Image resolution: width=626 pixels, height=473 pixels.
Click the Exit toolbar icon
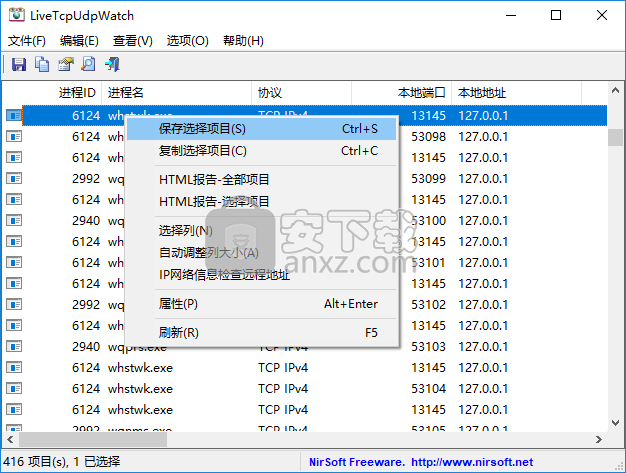point(112,64)
